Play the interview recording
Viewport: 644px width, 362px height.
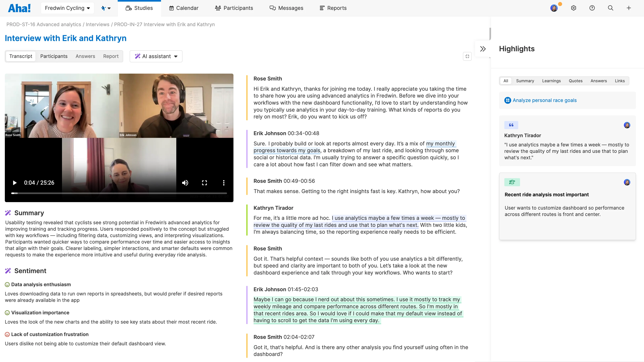[14, 183]
